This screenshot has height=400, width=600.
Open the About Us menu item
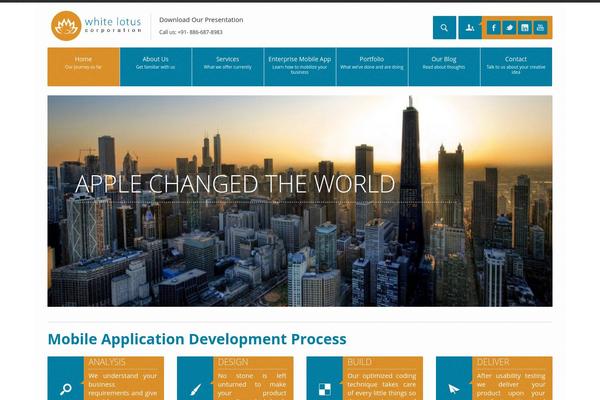tap(155, 67)
